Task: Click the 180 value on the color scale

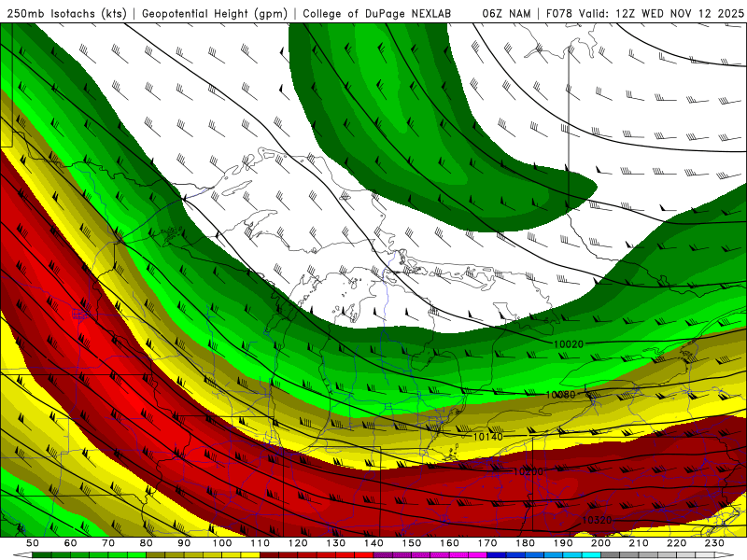Action: [x=525, y=543]
